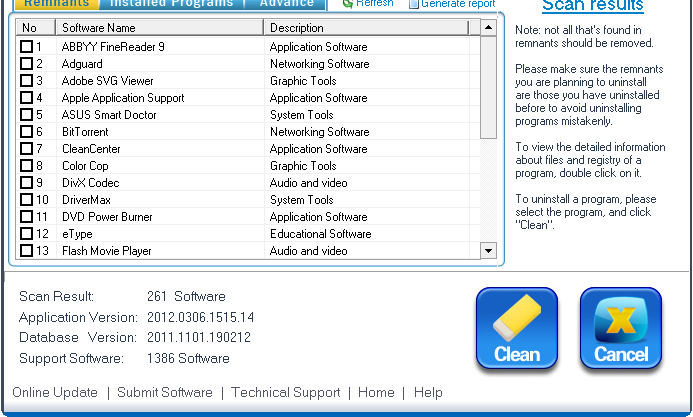Sort by the Software Name column header
This screenshot has width=693, height=417.
coord(160,28)
